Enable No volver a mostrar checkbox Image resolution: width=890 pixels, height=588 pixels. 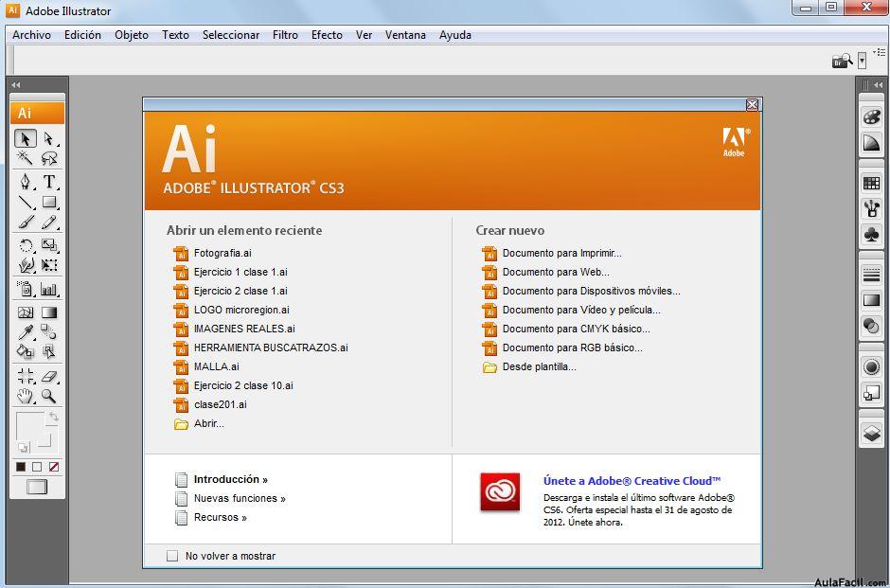click(172, 556)
